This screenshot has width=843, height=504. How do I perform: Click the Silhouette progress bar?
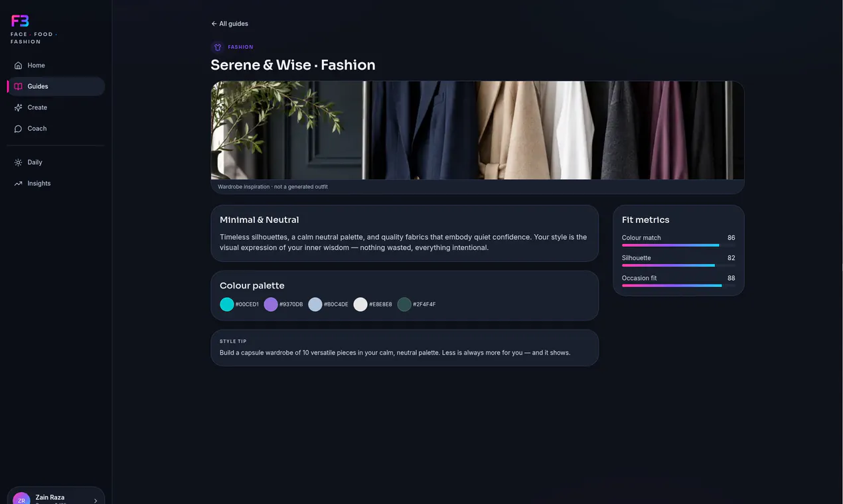(x=678, y=265)
